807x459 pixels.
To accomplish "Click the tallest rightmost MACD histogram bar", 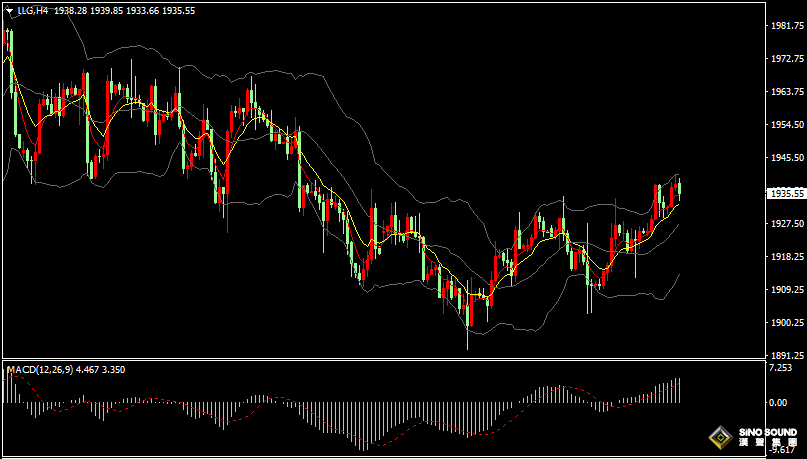I will click(677, 390).
